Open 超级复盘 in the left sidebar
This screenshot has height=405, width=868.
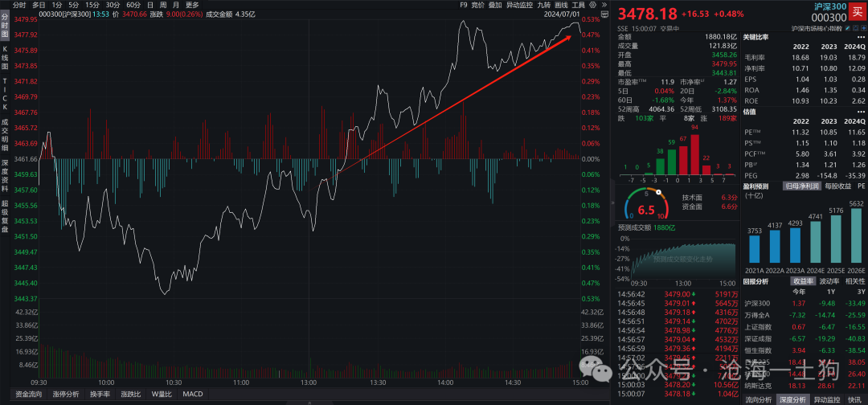(x=5, y=218)
